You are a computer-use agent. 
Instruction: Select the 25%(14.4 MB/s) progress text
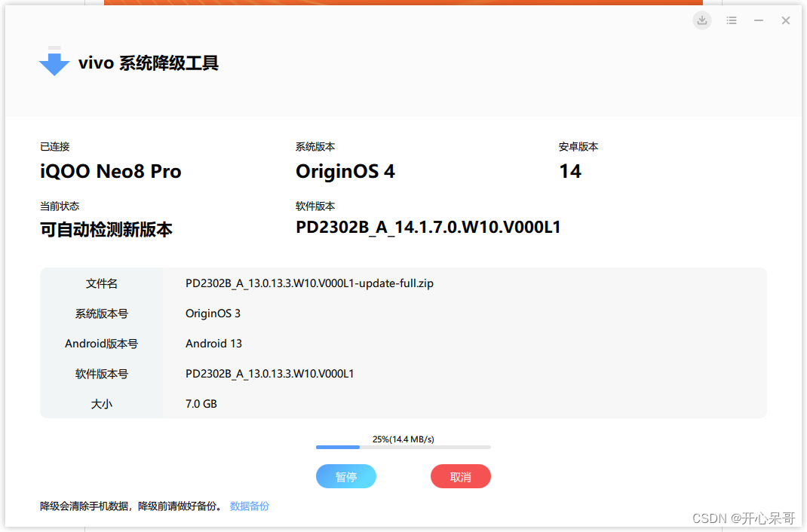(x=403, y=439)
